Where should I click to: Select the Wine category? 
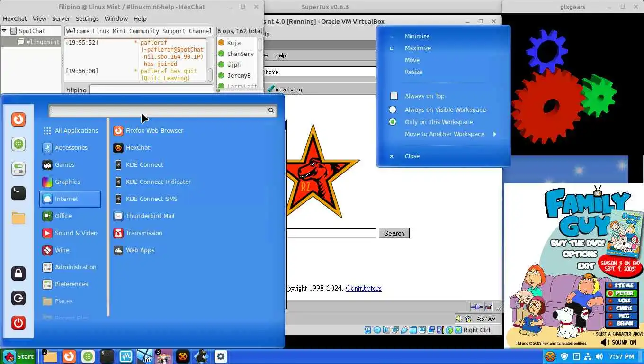tap(70, 250)
